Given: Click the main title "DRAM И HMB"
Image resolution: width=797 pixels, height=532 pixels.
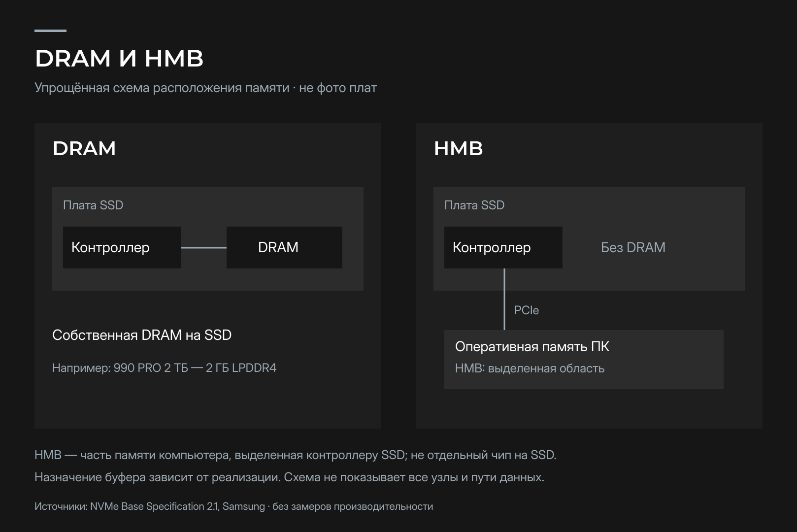Looking at the screenshot, I should tap(119, 59).
